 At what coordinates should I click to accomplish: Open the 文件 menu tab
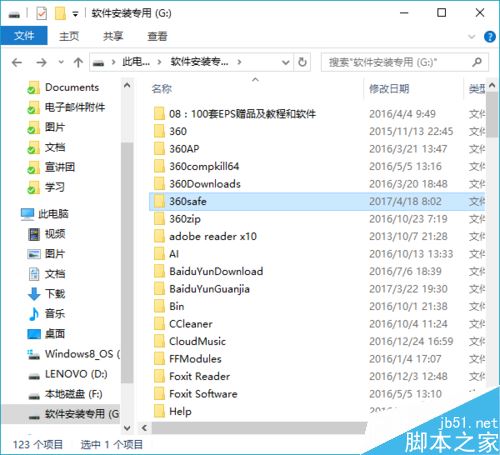click(24, 35)
